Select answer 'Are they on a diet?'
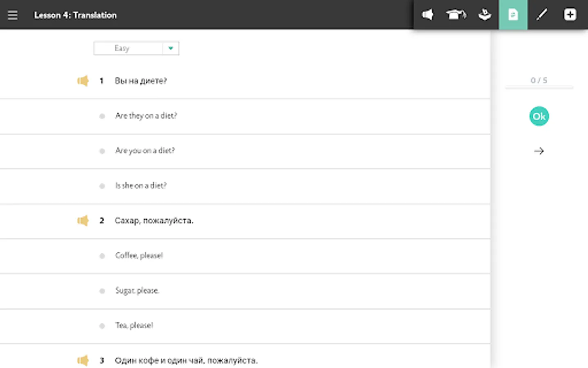 146,116
